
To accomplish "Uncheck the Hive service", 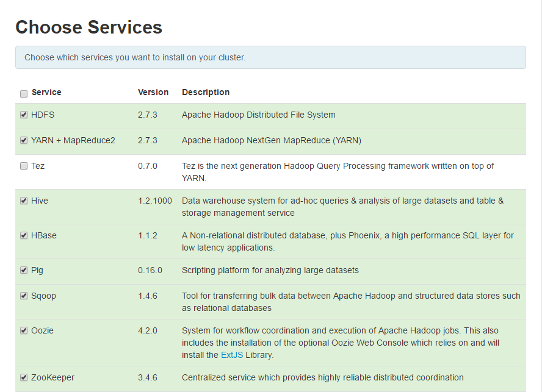I will point(23,201).
